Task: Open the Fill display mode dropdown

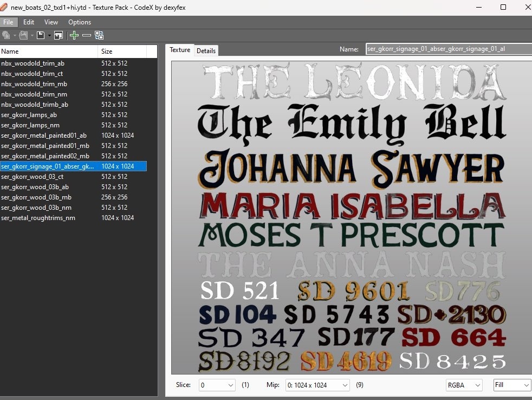Action: coord(511,385)
